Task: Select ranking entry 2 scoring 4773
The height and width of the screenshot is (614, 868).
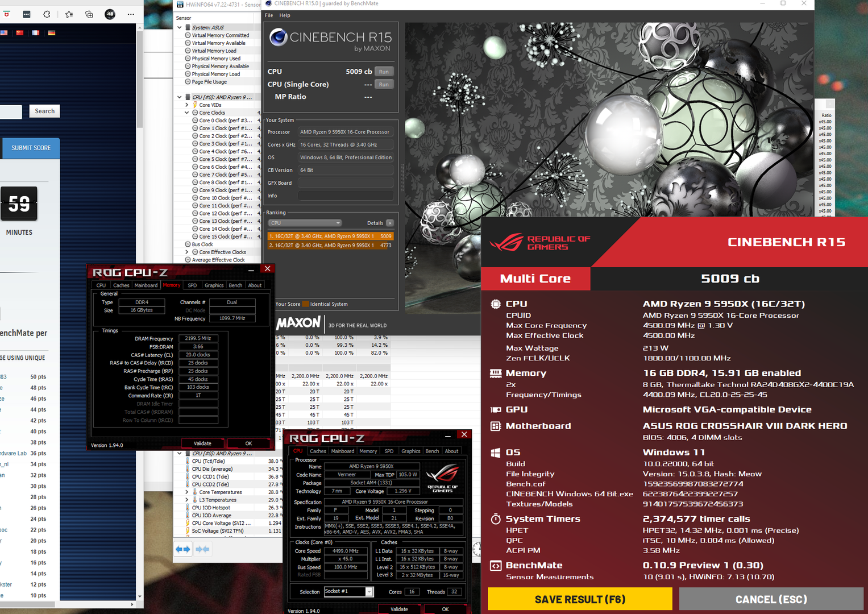Action: point(330,246)
